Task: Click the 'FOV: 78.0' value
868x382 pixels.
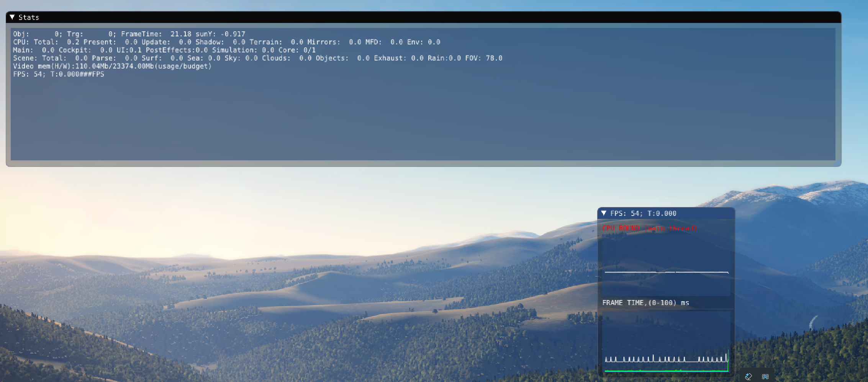Action: (484, 58)
